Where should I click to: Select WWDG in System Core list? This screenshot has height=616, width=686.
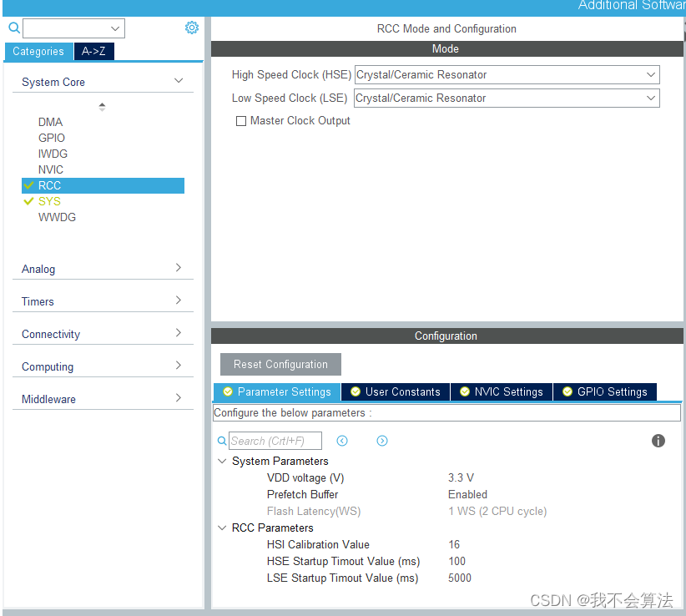pyautogui.click(x=57, y=217)
